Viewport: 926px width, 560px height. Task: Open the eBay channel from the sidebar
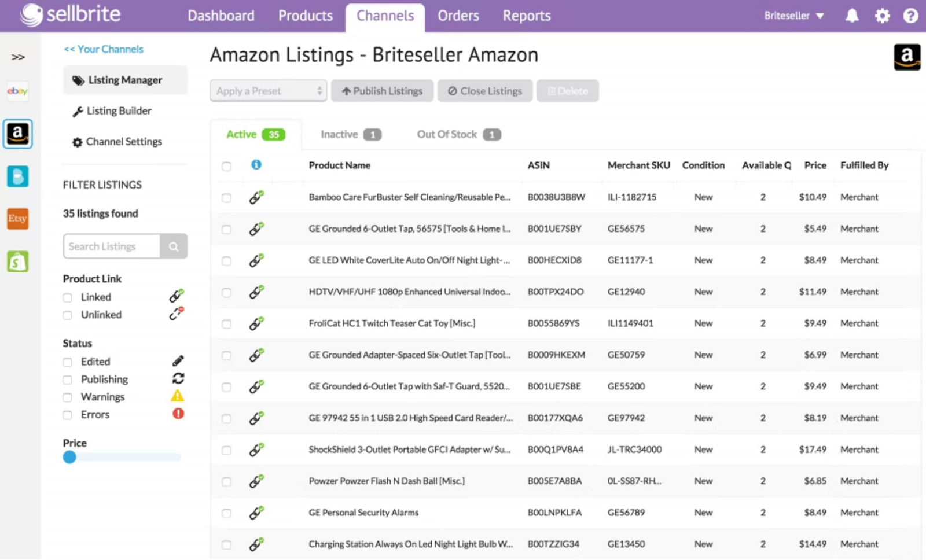(x=17, y=92)
